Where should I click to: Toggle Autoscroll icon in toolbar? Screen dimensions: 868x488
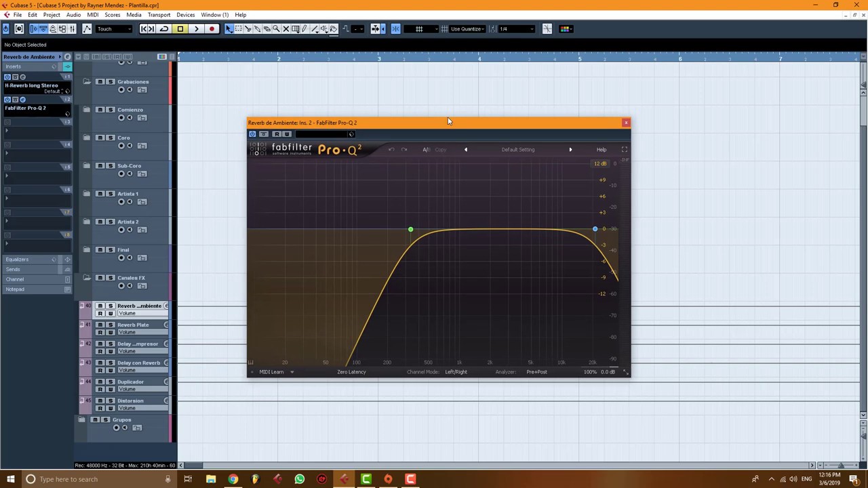pos(375,28)
